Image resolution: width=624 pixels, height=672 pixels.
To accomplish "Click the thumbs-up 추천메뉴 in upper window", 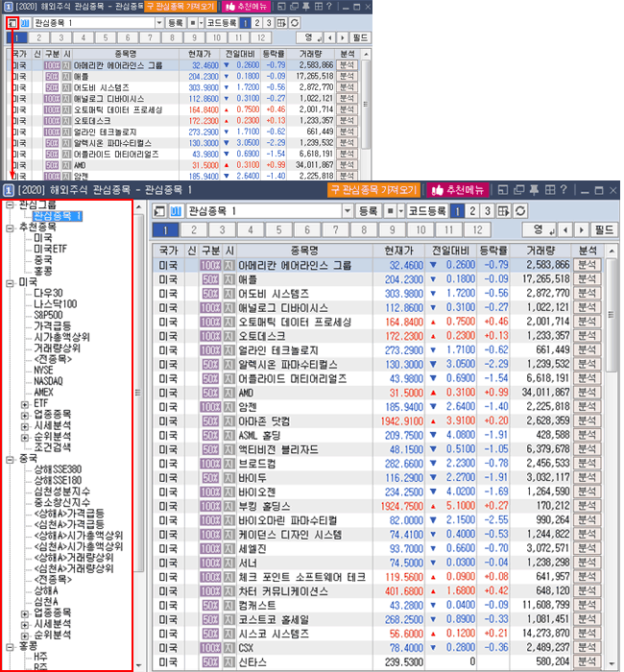I will click(x=246, y=7).
